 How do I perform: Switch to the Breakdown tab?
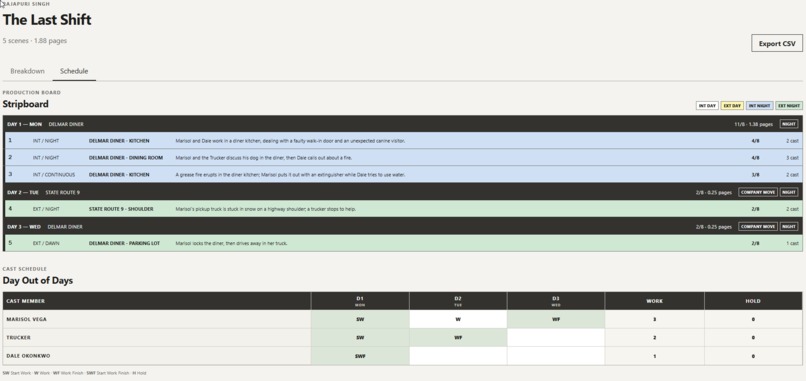click(x=27, y=71)
